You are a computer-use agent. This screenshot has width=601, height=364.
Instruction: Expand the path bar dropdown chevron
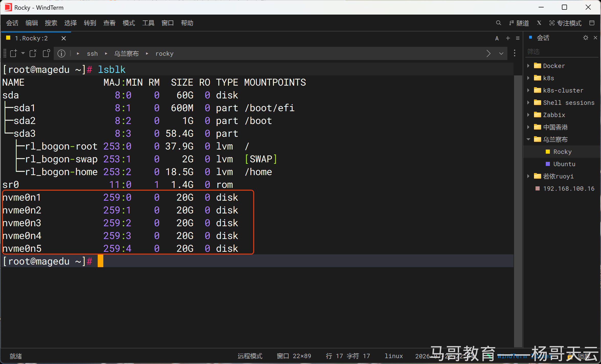501,53
